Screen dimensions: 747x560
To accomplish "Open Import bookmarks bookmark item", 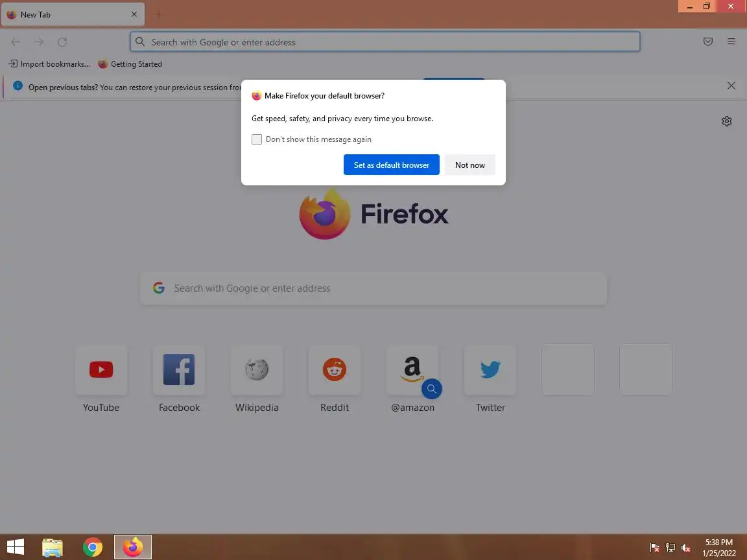I will [49, 64].
